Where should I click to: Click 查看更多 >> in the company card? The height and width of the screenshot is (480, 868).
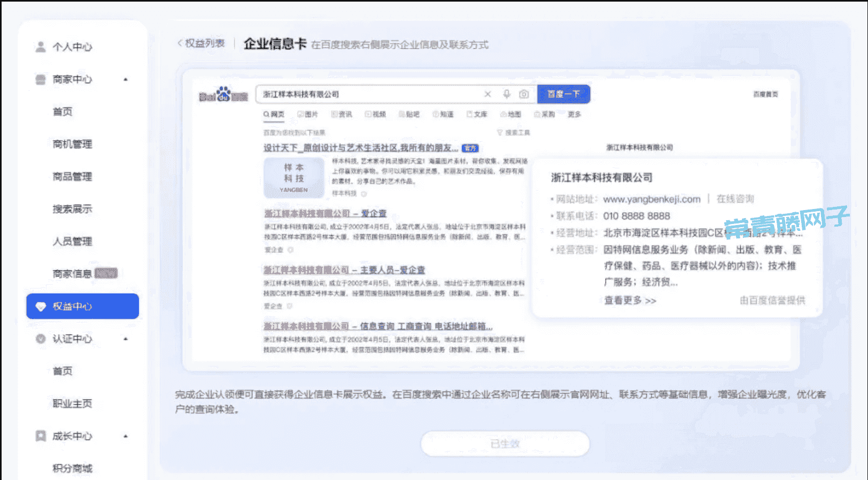coord(630,300)
